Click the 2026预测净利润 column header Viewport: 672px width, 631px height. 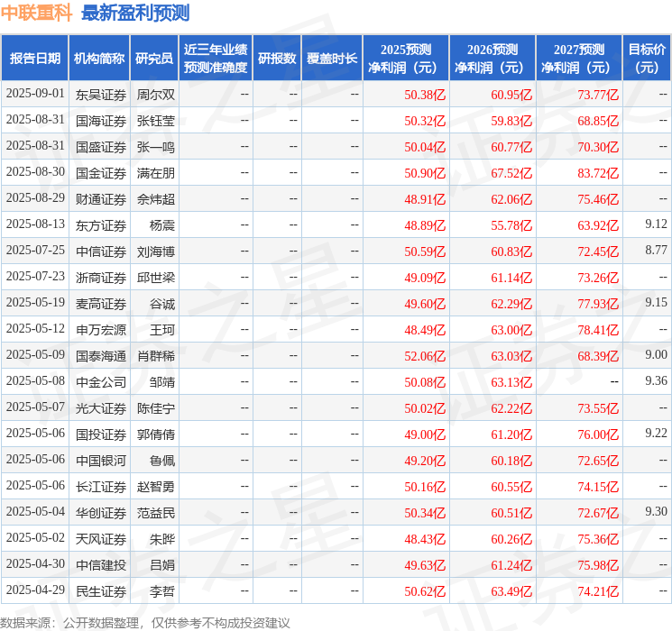pyautogui.click(x=492, y=59)
